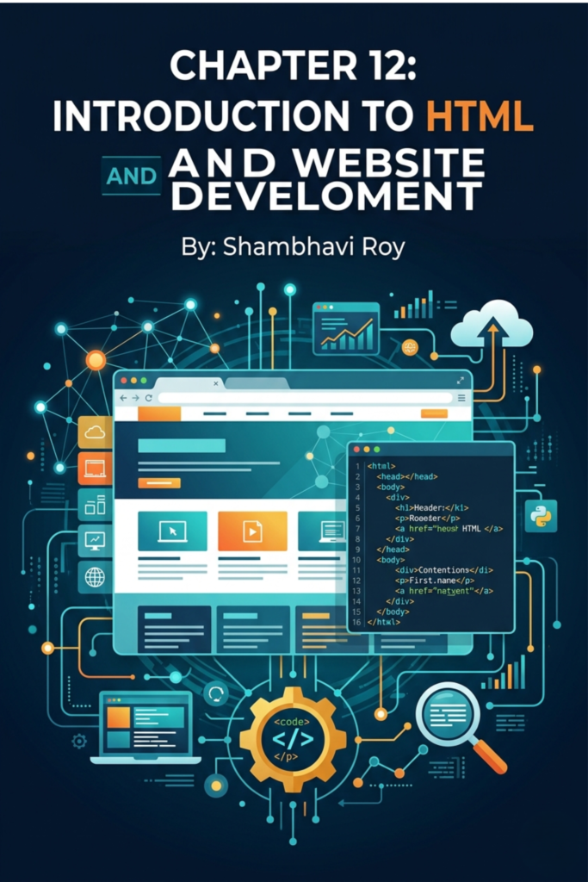Click the CHAPTER 12: title text
588x882 pixels.
coord(293,65)
